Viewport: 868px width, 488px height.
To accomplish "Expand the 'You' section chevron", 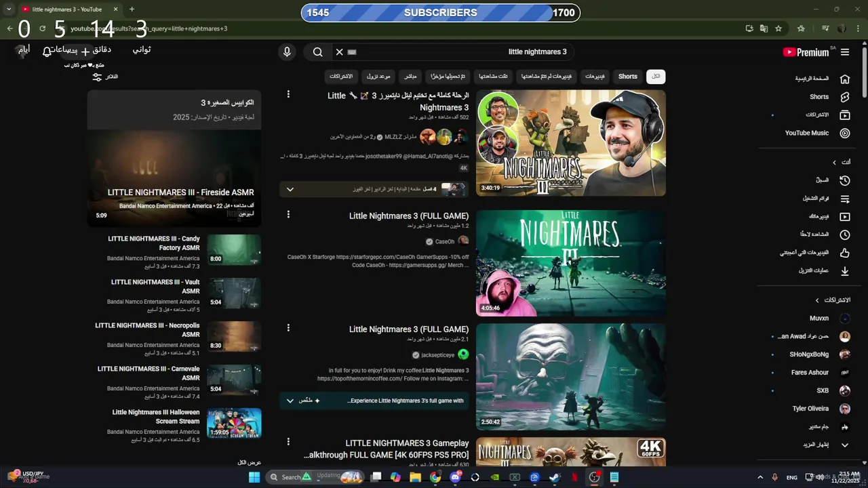I will tap(835, 163).
